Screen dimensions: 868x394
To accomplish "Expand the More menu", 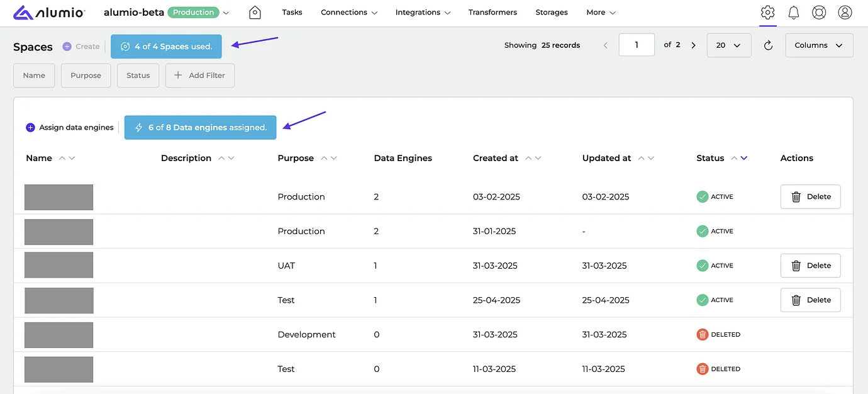I will pyautogui.click(x=601, y=13).
